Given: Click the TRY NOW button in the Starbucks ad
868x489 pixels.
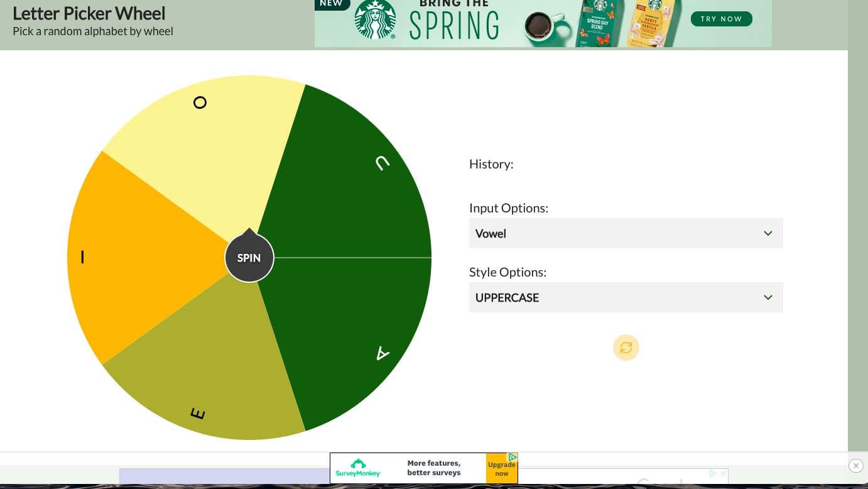Looking at the screenshot, I should pos(721,19).
